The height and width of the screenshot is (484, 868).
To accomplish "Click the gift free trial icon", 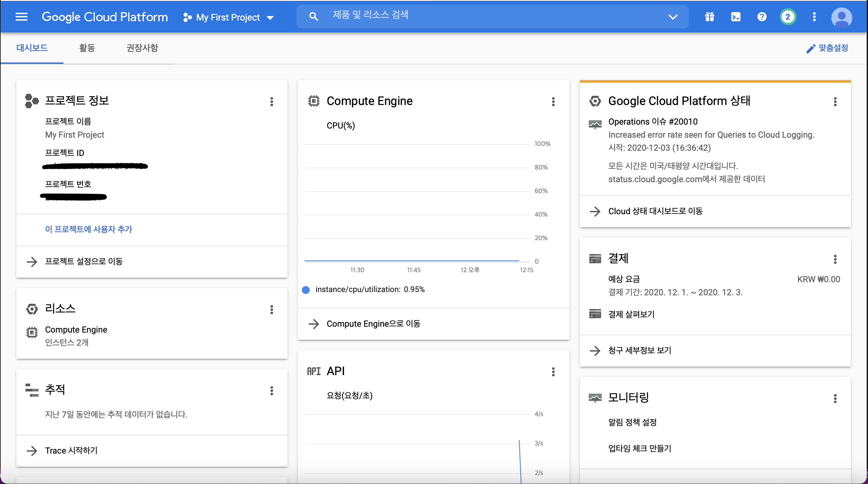I will click(710, 17).
